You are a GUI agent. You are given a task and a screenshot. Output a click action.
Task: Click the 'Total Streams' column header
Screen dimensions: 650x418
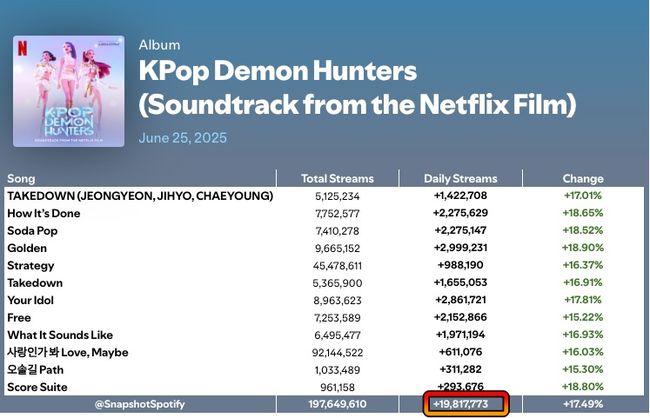pos(337,179)
